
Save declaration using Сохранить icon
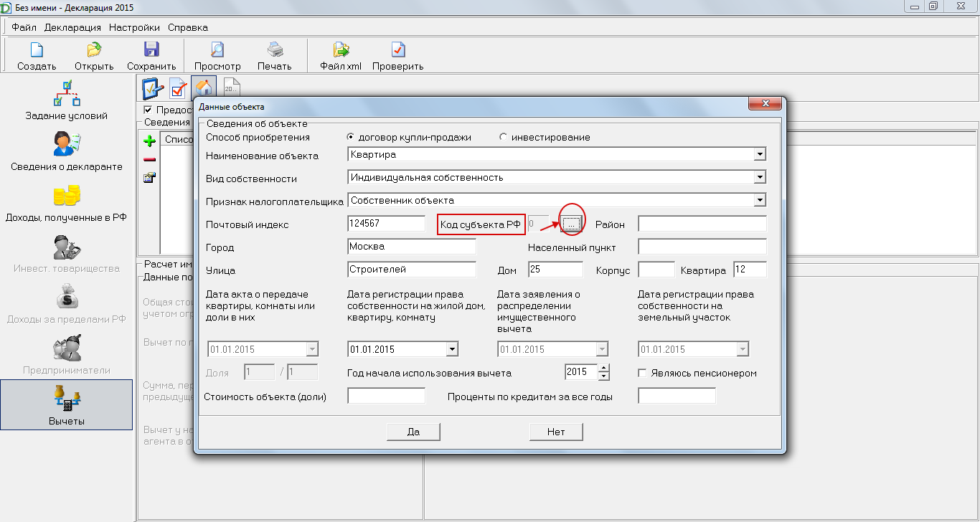tap(151, 50)
